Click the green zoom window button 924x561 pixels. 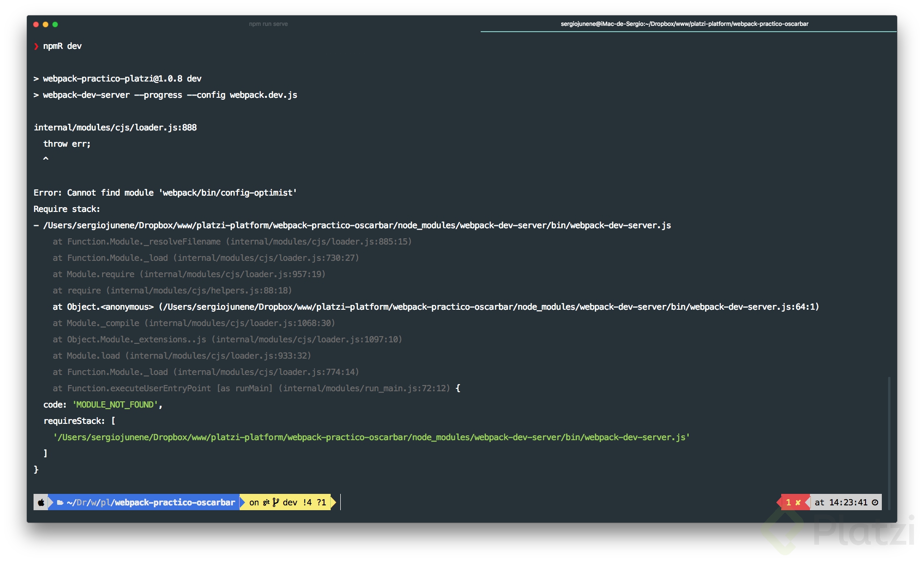click(x=55, y=24)
